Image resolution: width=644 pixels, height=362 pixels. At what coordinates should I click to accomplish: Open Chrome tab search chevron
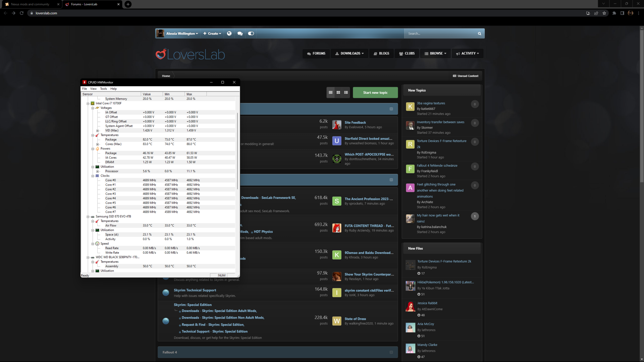point(603,4)
